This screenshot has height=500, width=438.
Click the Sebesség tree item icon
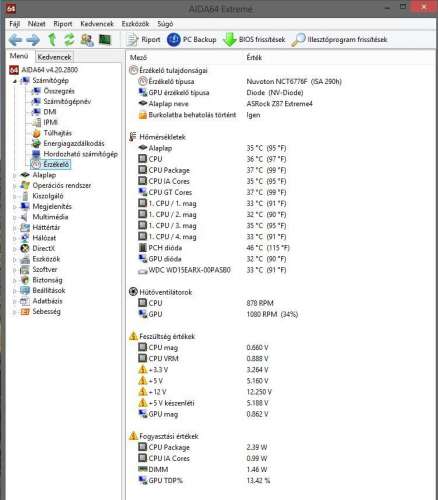25,312
